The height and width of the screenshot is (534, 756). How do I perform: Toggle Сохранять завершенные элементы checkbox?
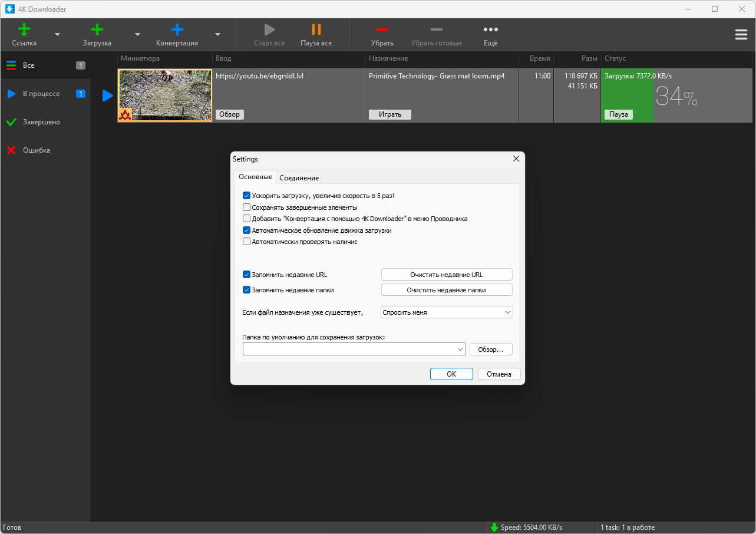(246, 207)
